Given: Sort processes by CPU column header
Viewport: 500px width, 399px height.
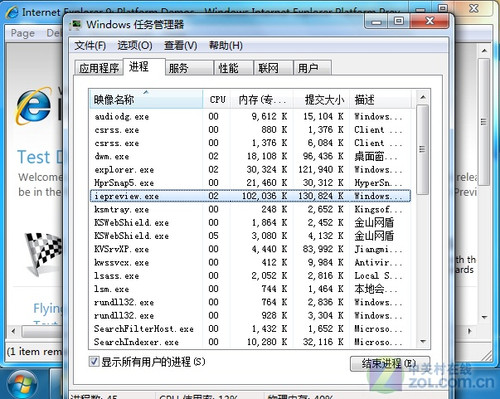Looking at the screenshot, I should point(217,99).
